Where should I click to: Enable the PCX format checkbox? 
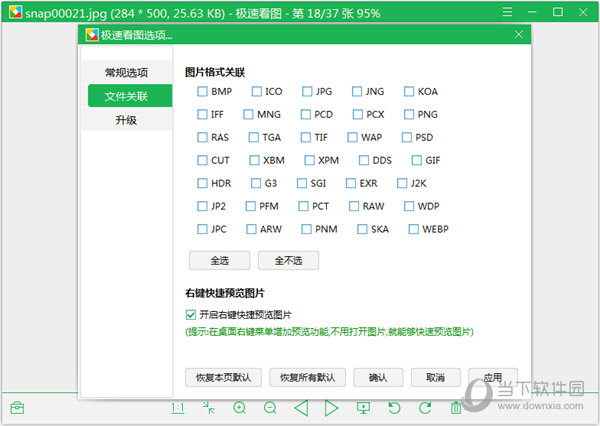tap(358, 114)
